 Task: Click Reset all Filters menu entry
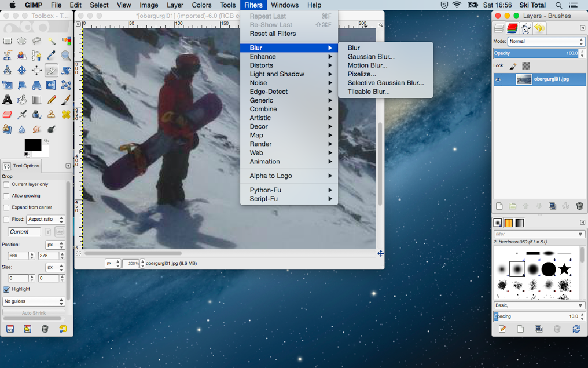273,34
